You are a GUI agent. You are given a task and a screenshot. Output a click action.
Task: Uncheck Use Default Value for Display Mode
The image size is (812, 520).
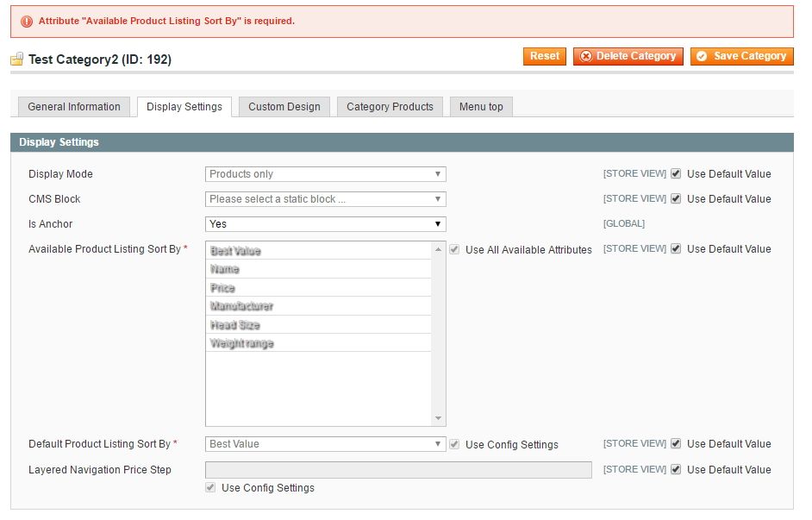(x=676, y=174)
